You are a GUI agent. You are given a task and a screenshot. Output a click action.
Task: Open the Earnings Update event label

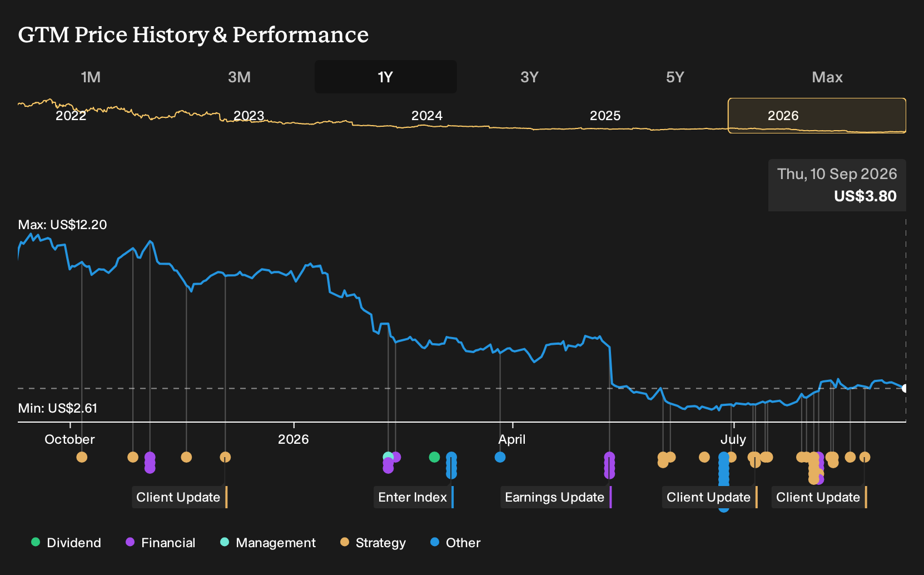[556, 497]
